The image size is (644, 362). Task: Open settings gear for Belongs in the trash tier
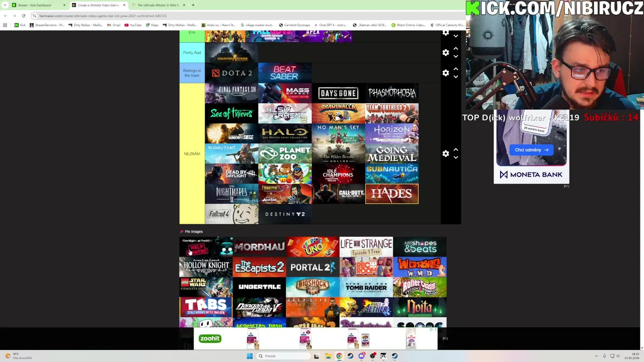point(445,73)
